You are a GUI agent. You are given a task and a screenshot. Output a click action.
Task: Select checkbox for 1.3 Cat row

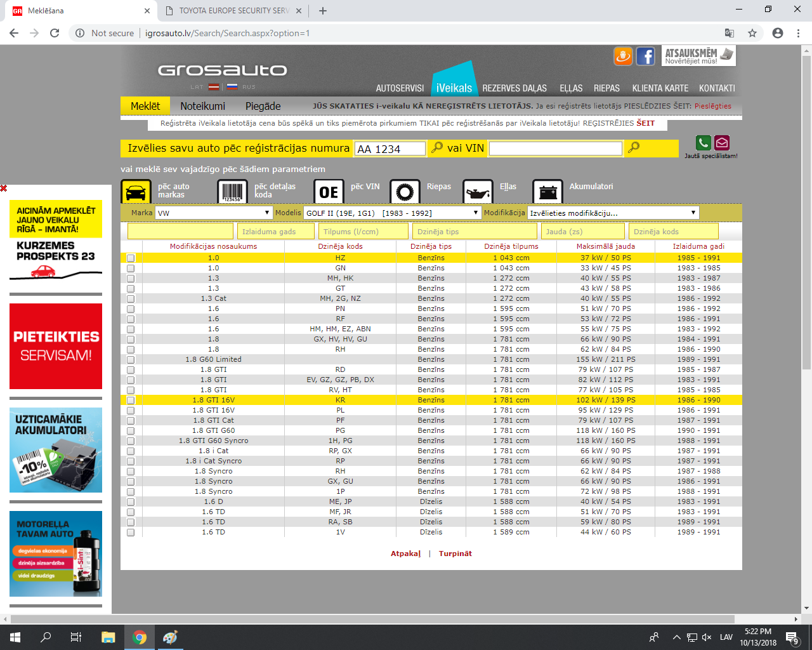coord(131,299)
